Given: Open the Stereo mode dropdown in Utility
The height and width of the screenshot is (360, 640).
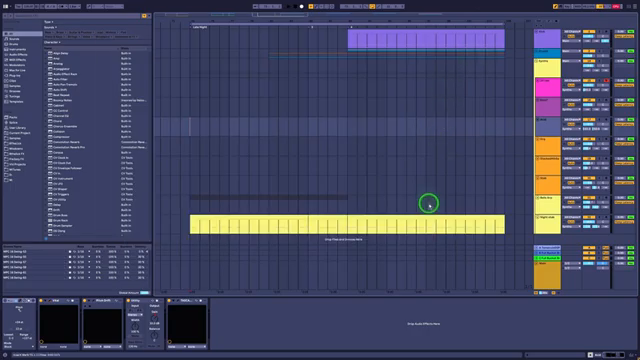Looking at the screenshot, I should click(x=135, y=315).
